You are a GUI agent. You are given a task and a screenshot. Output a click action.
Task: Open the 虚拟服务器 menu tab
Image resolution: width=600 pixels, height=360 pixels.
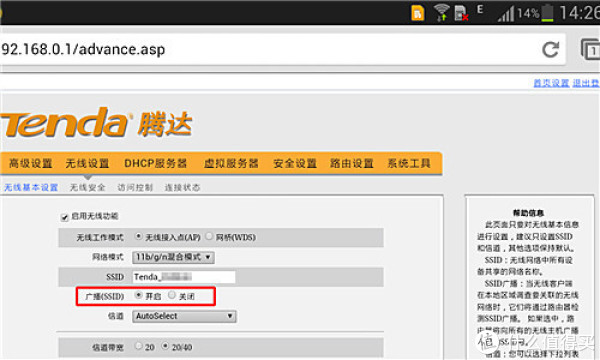point(231,163)
